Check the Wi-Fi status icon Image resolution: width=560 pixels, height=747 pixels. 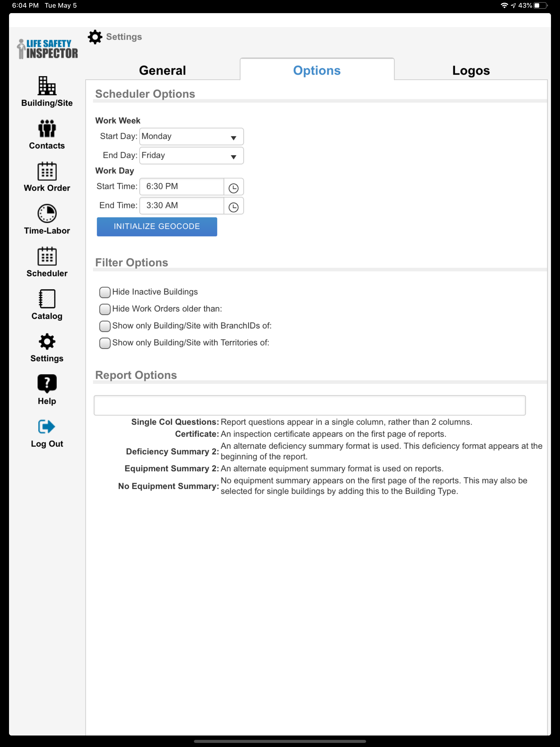[504, 5]
